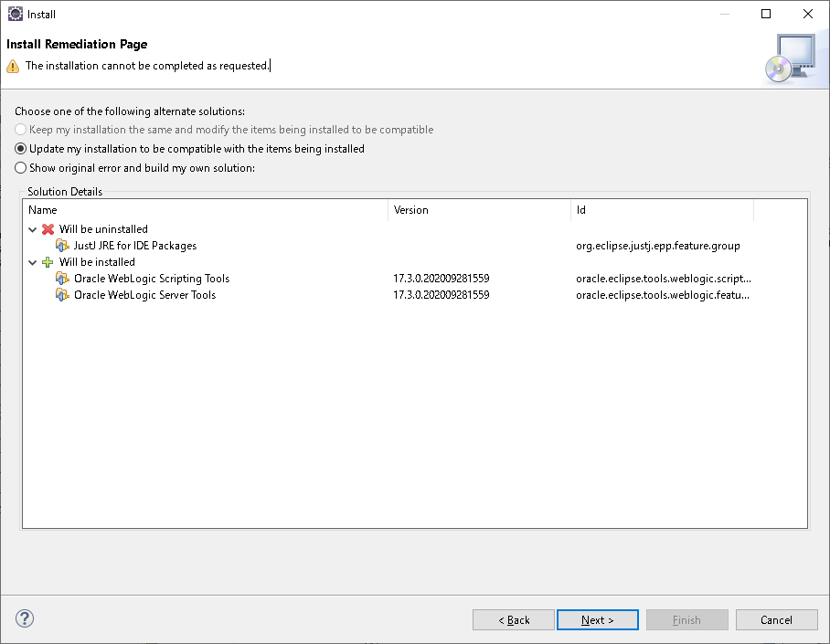Collapse the 'Will be installed' group

[32, 262]
